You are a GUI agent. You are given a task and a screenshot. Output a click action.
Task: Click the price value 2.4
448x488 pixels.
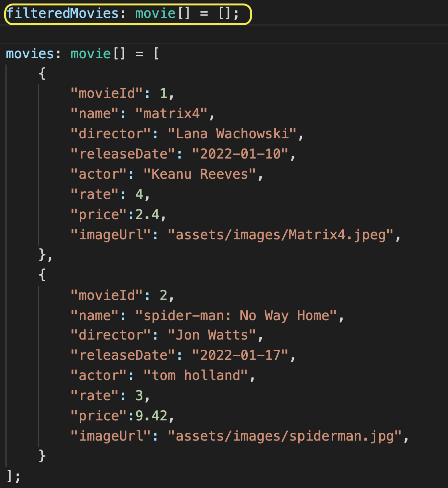coord(147,214)
